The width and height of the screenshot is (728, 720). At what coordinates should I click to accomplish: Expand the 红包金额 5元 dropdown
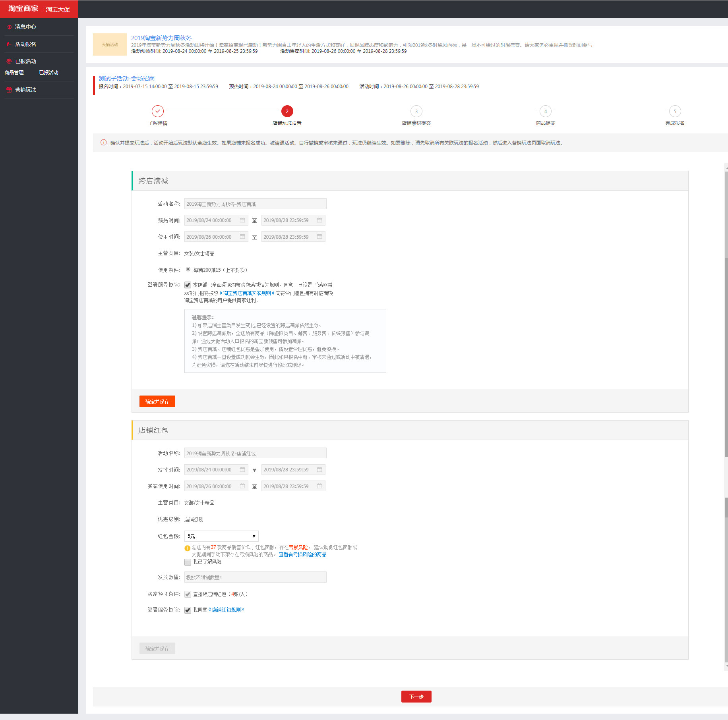coord(221,536)
